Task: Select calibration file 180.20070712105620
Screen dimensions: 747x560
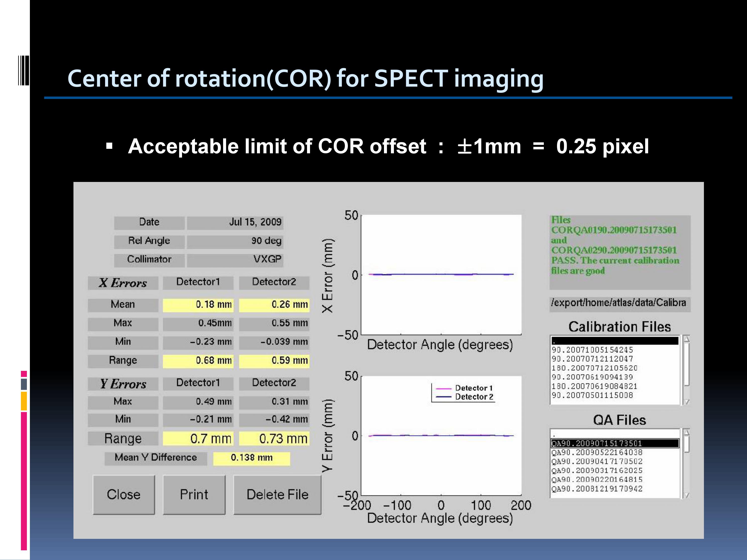Action: (x=594, y=368)
